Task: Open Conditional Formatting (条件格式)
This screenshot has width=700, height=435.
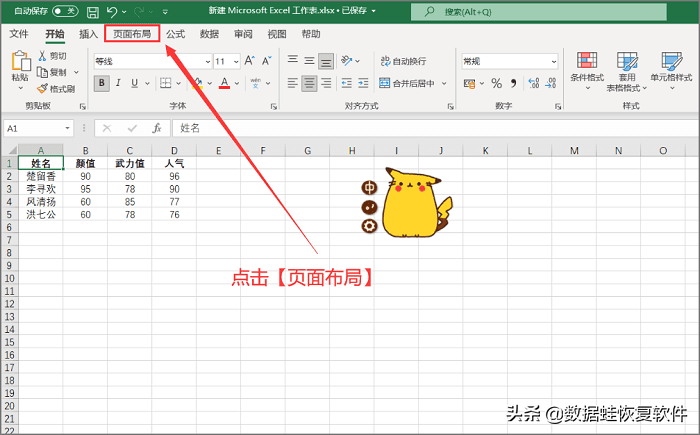Action: click(x=587, y=71)
